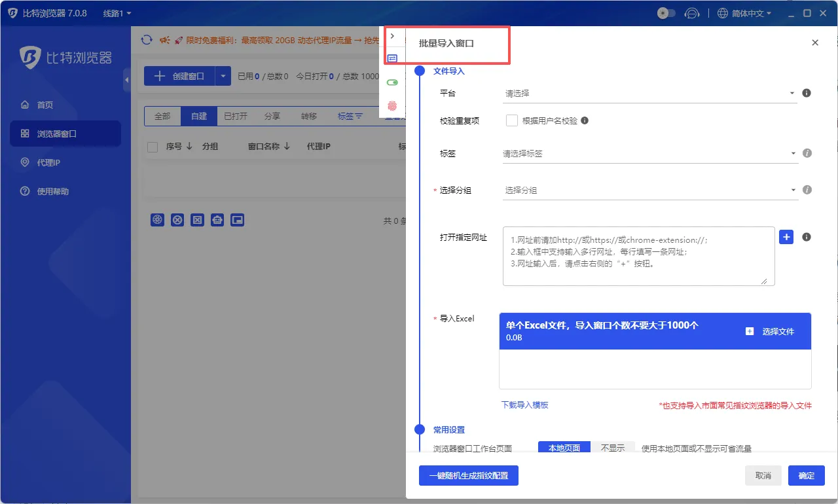Switch to the 已打开 tab
Viewport: 838px width, 504px height.
tap(236, 116)
